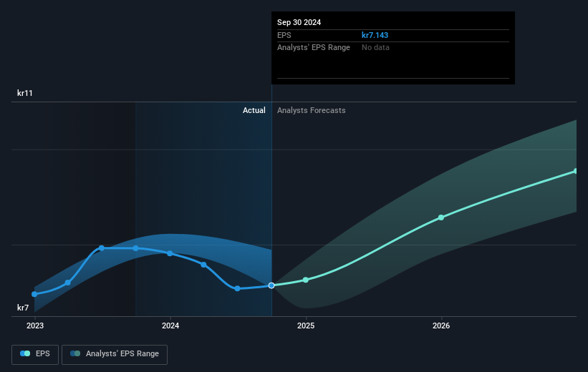The width and height of the screenshot is (588, 372).
Task: Toggle the EPS legend series
Action: pos(35,354)
